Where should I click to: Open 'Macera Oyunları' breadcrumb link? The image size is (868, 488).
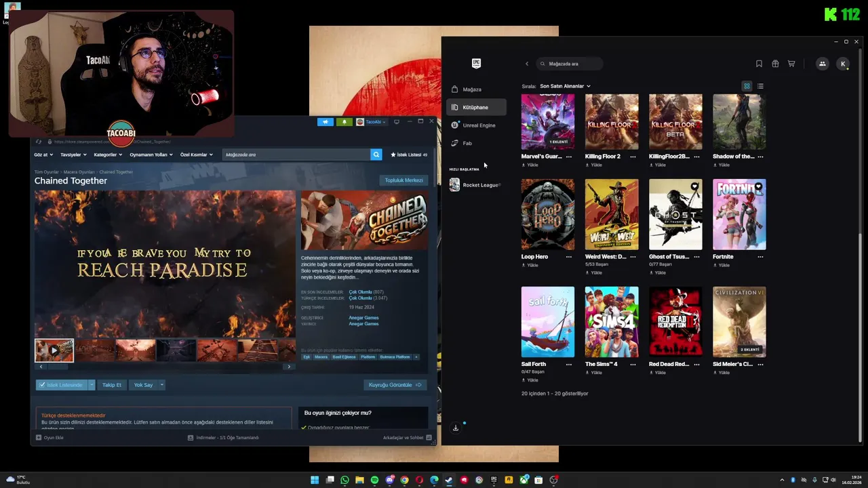tap(79, 172)
